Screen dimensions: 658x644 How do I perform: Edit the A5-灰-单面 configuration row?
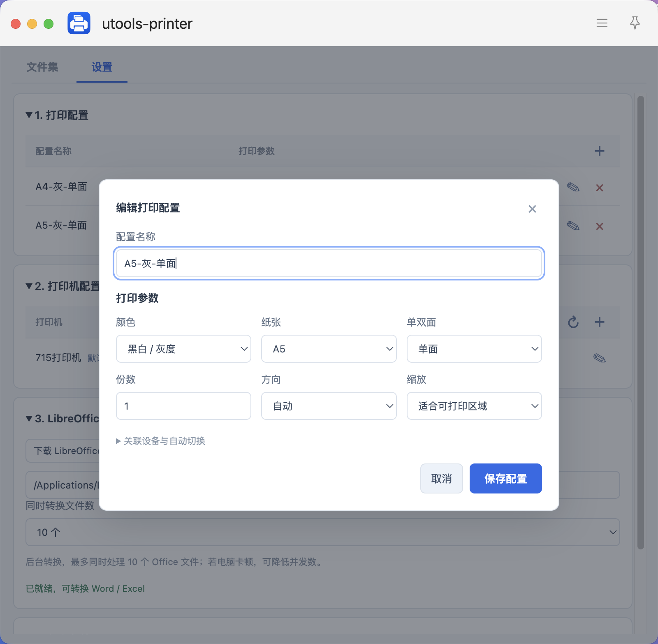573,226
